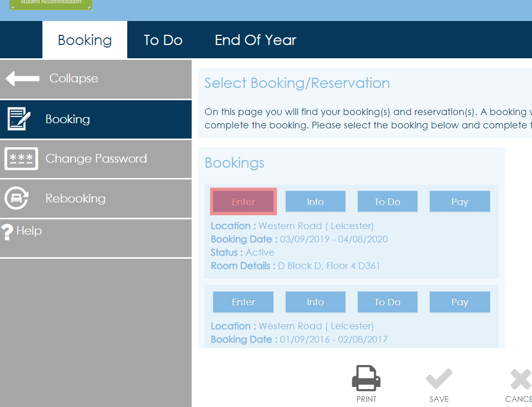Click Info for the 2016-2017 booking

click(315, 302)
